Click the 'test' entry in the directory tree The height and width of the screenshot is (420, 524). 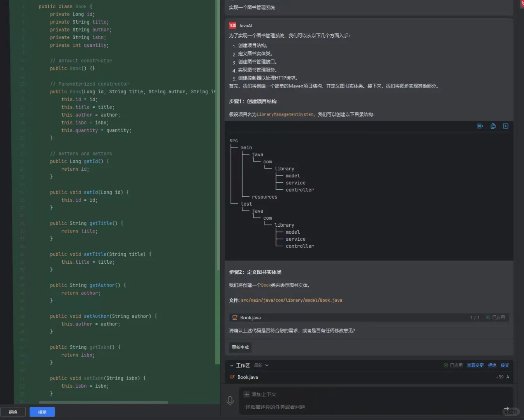pyautogui.click(x=246, y=204)
